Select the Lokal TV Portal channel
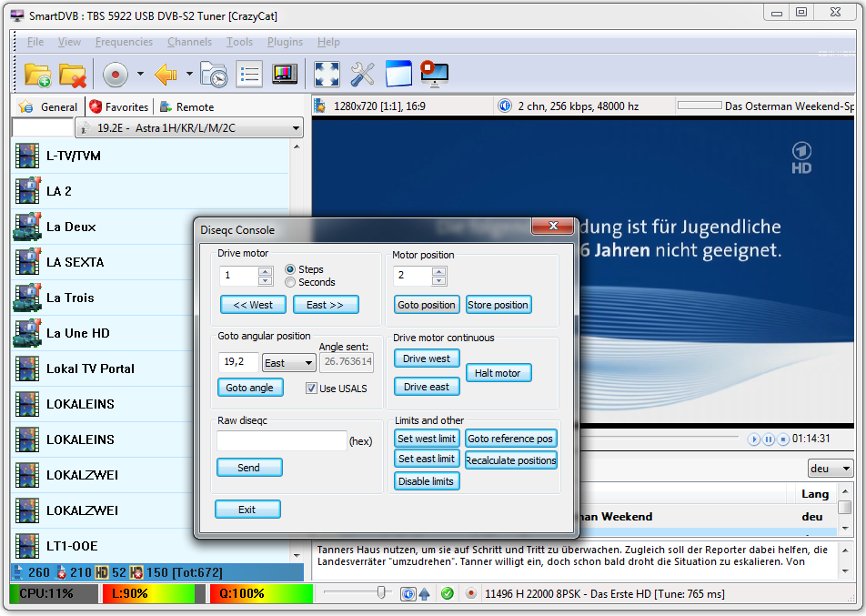 102,369
